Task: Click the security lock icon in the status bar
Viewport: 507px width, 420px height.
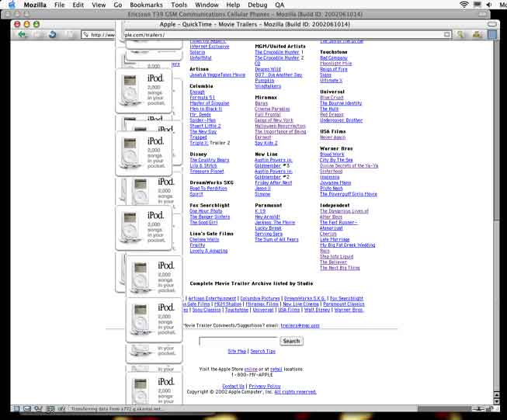Action: pos(491,408)
